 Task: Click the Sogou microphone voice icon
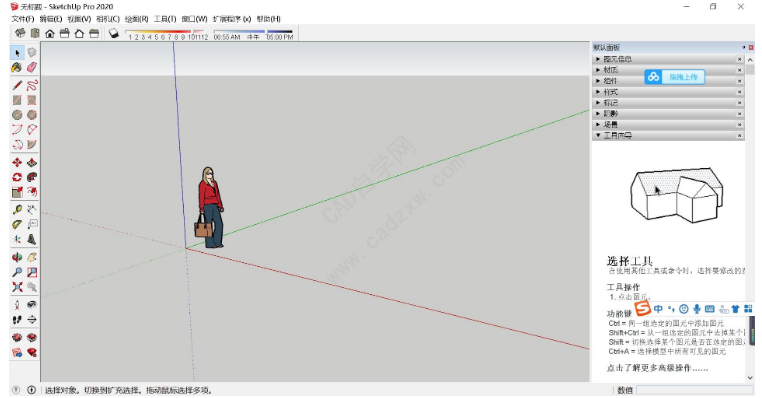pyautogui.click(x=697, y=309)
